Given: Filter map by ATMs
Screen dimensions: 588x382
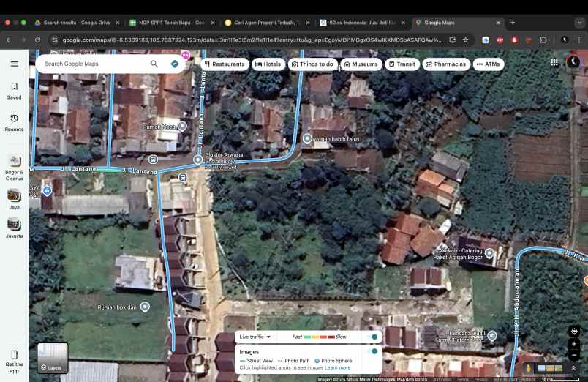Looking at the screenshot, I should pyautogui.click(x=489, y=64).
